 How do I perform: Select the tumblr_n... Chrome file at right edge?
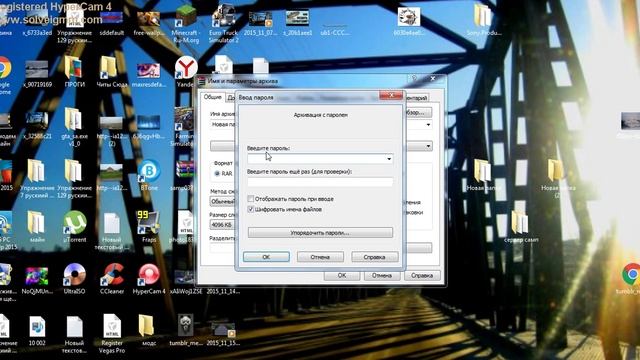click(x=630, y=274)
